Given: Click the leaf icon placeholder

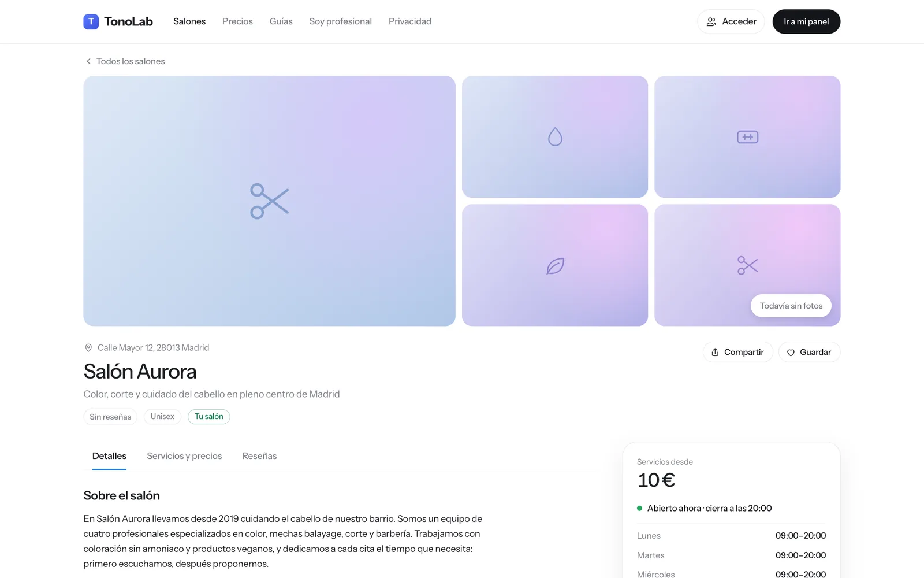Looking at the screenshot, I should click(555, 266).
